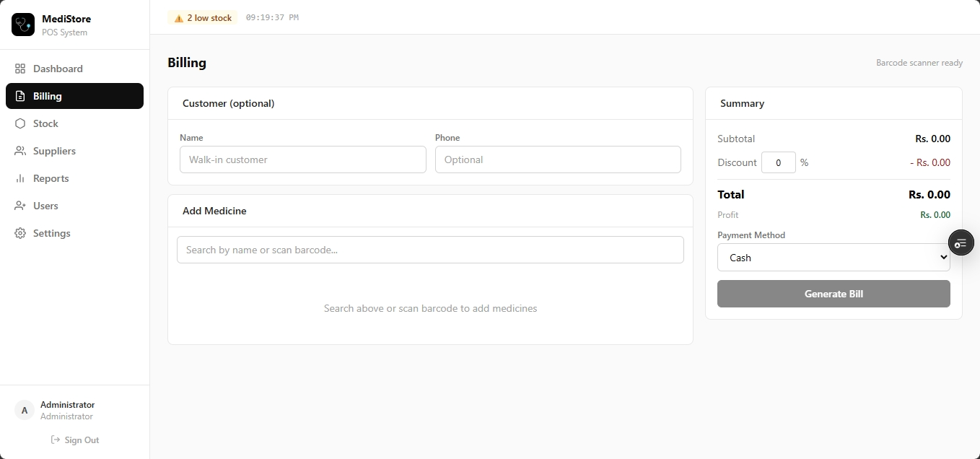This screenshot has height=459, width=980.
Task: Open the Settings text label in sidebar
Action: (x=52, y=233)
